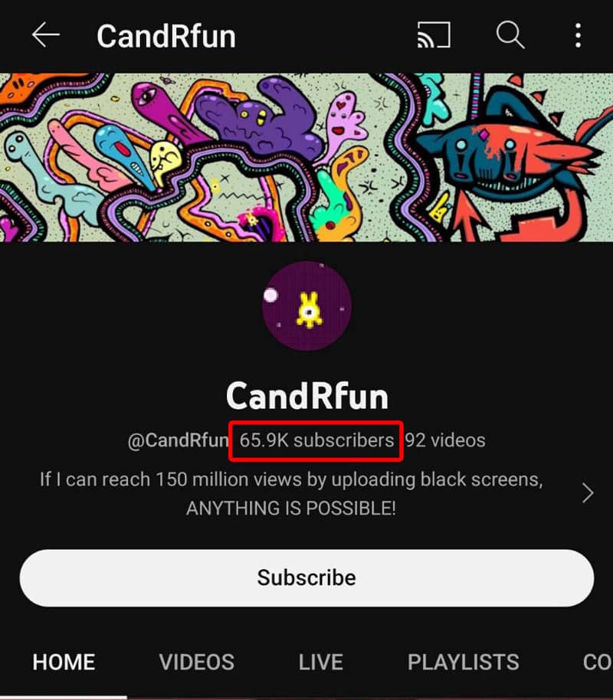613x700 pixels.
Task: Expand channel description with chevron arrow
Action: click(x=588, y=493)
